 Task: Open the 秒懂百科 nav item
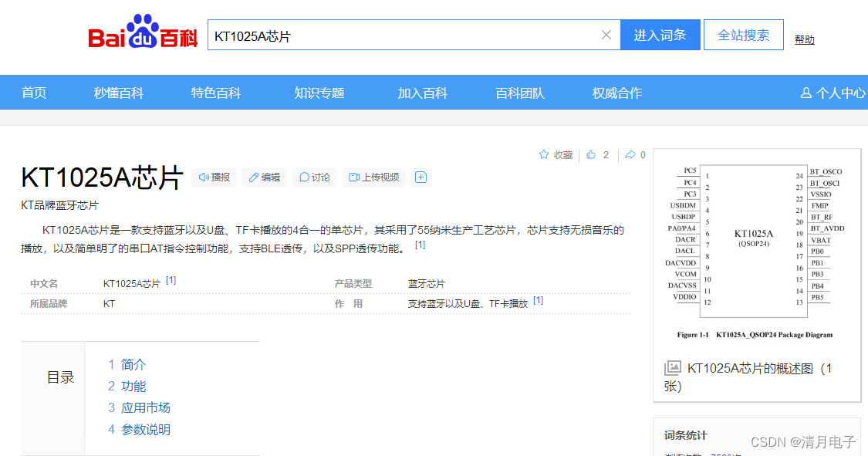click(x=119, y=93)
